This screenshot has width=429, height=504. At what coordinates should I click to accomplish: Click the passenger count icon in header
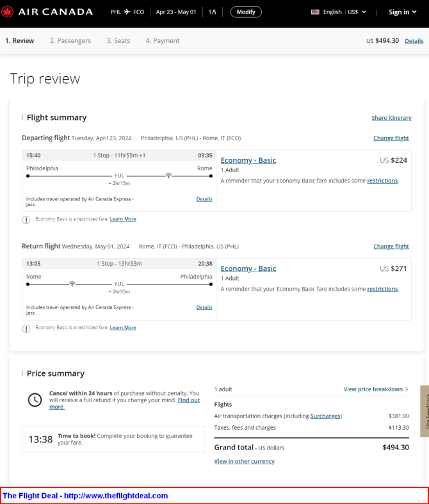pyautogui.click(x=213, y=12)
